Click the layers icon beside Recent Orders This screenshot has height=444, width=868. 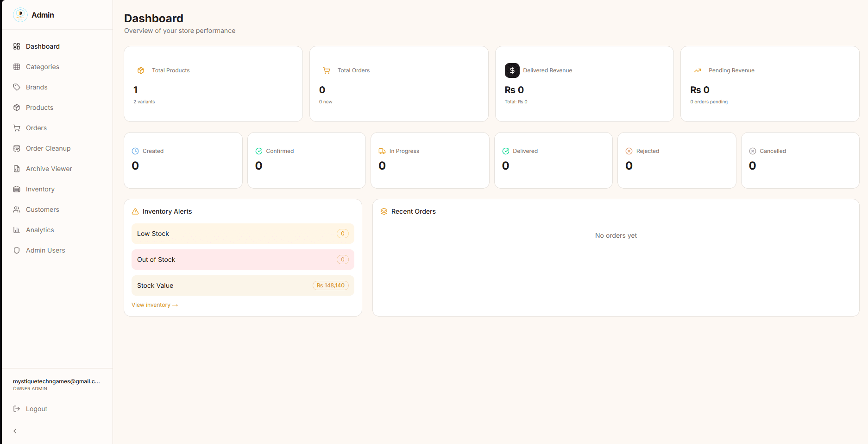[384, 211]
